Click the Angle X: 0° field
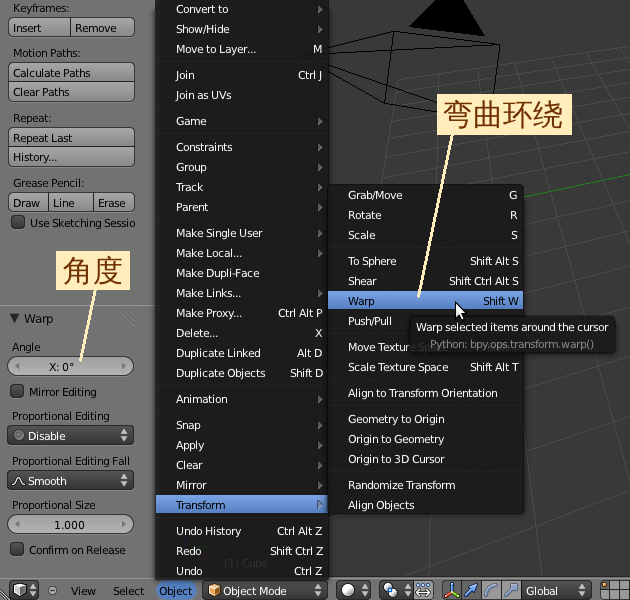The height and width of the screenshot is (600, 630). (70, 367)
